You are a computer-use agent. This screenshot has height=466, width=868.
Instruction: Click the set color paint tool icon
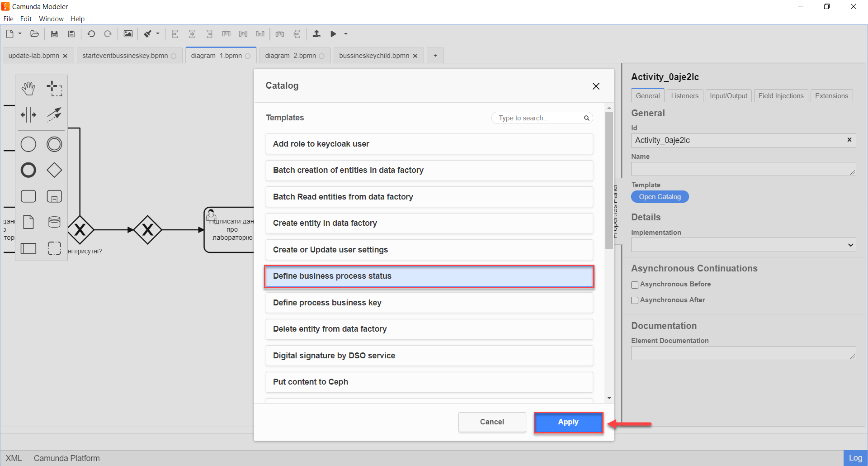coord(147,34)
